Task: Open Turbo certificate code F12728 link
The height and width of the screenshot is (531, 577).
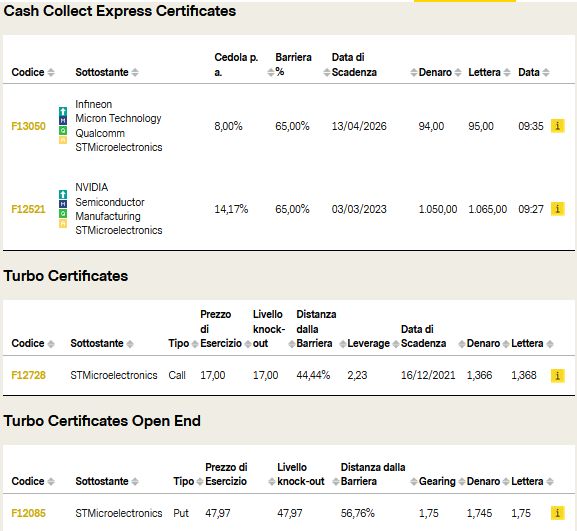Action: click(28, 375)
